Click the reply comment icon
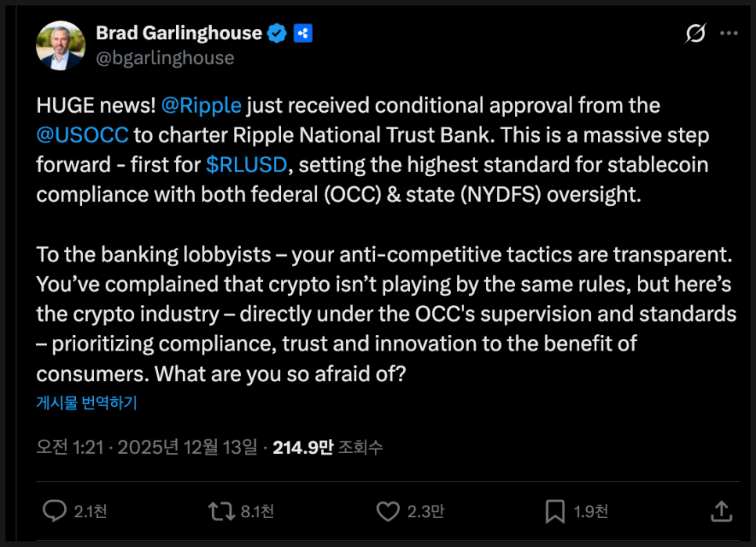The width and height of the screenshot is (756, 547). point(54,511)
